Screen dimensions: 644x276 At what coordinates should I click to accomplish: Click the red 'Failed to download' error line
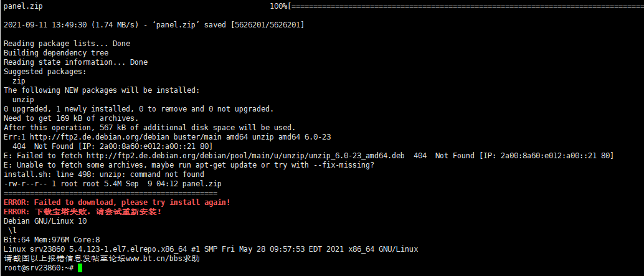(117, 202)
